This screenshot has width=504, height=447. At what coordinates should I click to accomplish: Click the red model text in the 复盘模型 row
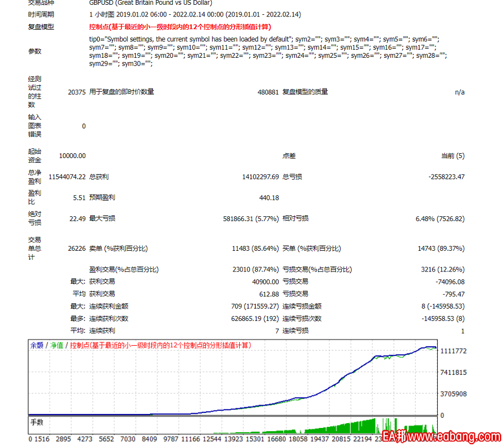183,27
